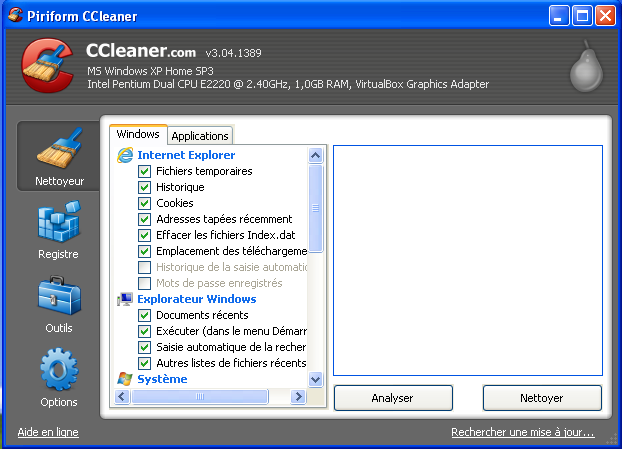Toggle Emplacement des téléchargements checkbox

[144, 251]
